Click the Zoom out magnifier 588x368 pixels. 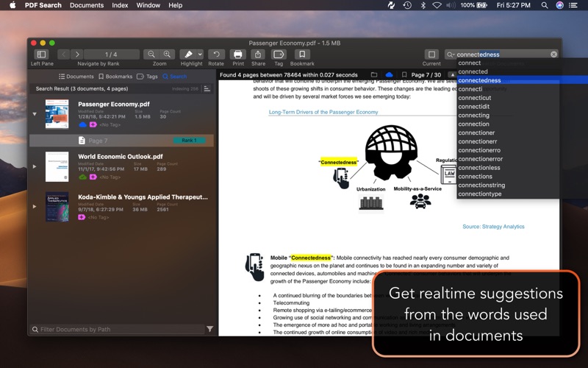(x=151, y=54)
